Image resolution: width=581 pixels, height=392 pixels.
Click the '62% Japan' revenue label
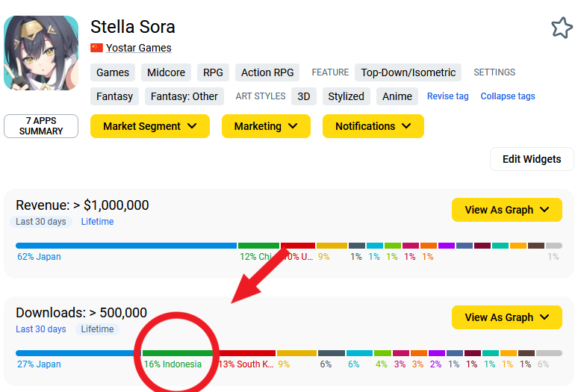coord(39,256)
